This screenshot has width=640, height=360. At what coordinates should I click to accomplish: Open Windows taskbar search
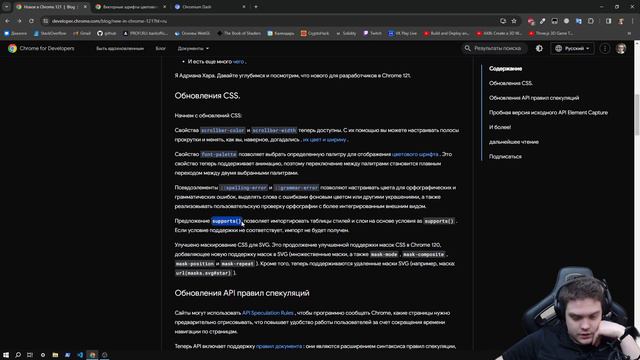point(18,355)
